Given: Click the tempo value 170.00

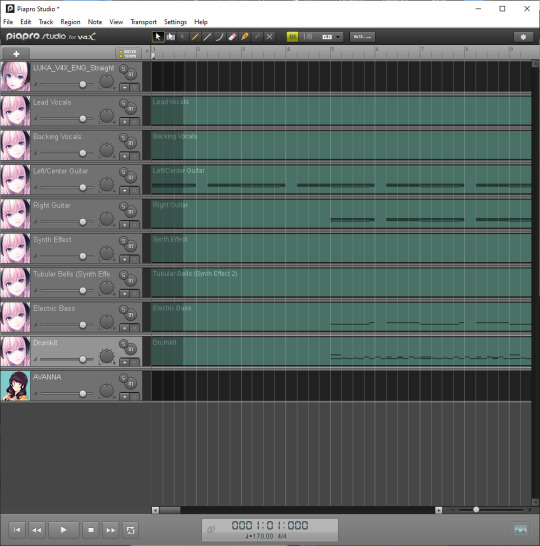Looking at the screenshot, I should [x=262, y=536].
